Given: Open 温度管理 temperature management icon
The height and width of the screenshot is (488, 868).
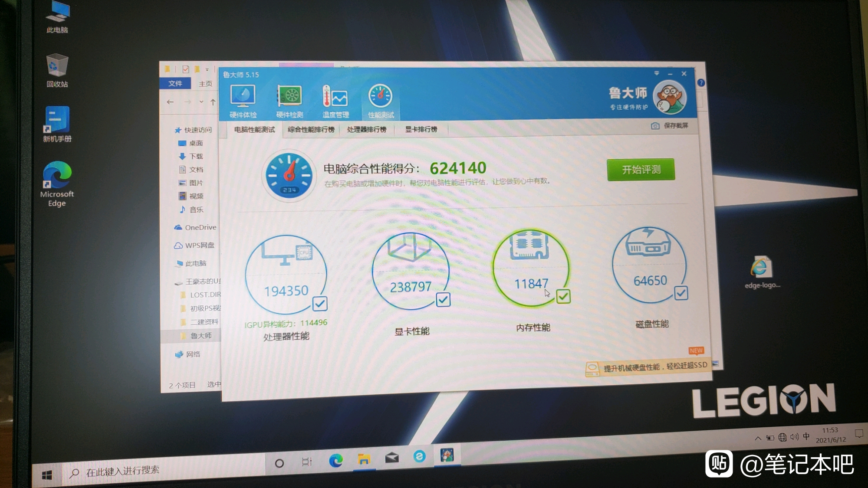Looking at the screenshot, I should coord(335,102).
